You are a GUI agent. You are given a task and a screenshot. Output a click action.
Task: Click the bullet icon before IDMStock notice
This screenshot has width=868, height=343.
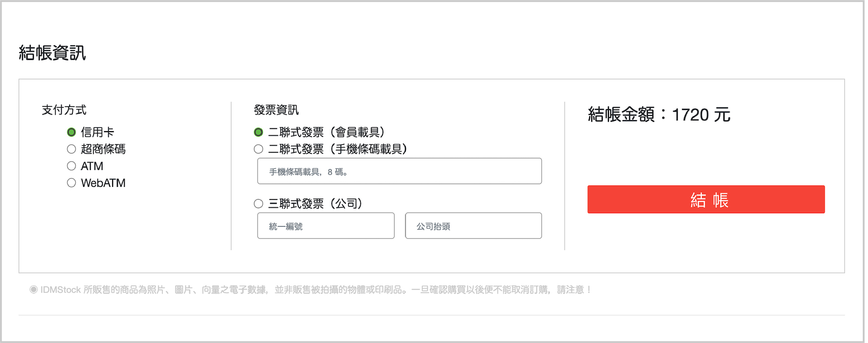[34, 290]
